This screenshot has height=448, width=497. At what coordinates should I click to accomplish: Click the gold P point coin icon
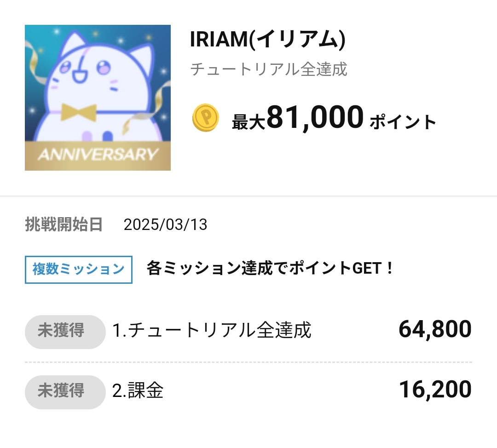205,118
